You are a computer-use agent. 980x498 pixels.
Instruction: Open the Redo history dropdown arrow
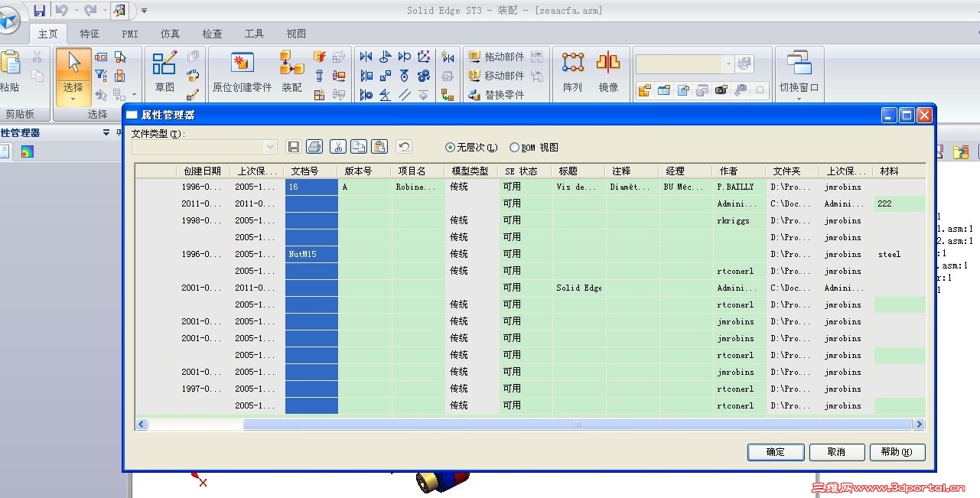click(104, 11)
